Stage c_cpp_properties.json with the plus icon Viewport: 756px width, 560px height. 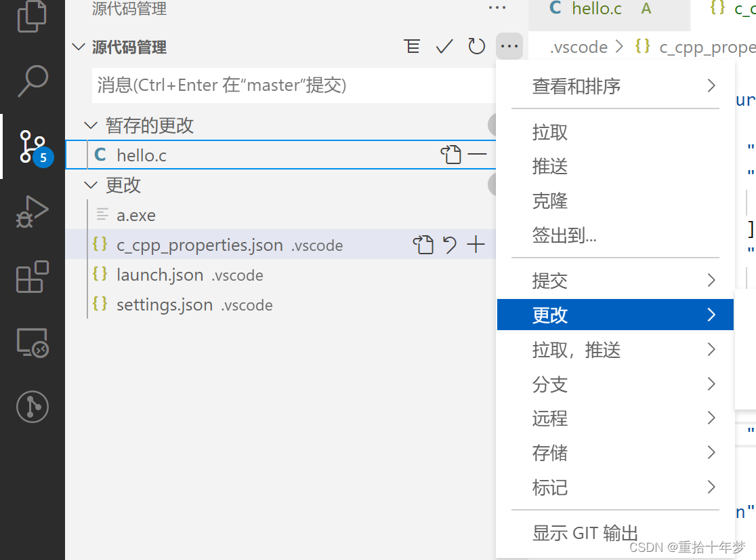coord(476,245)
